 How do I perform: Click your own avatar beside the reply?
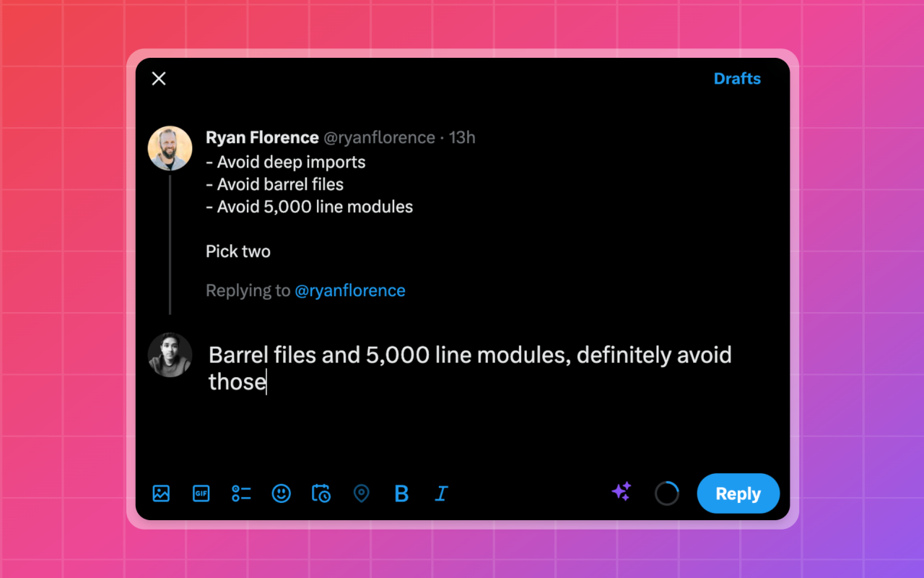[x=170, y=355]
